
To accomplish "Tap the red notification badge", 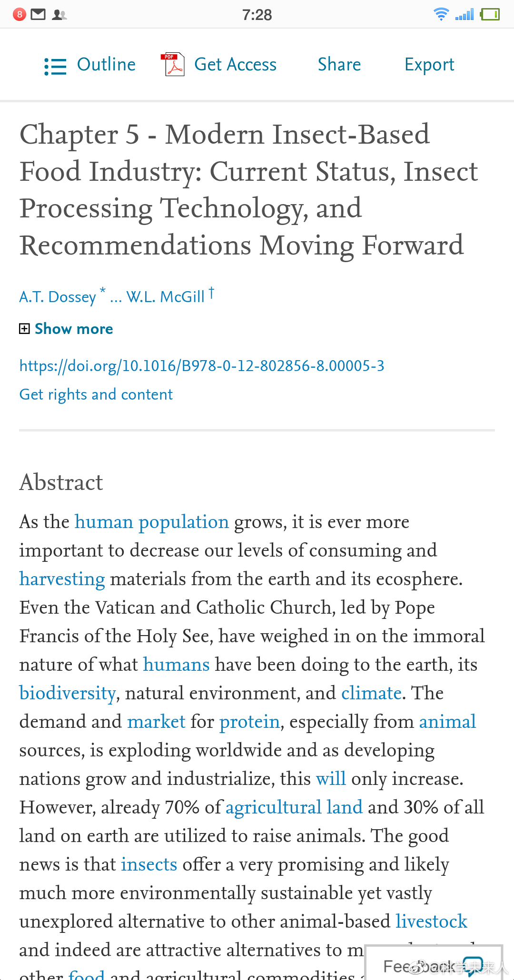I will [x=20, y=14].
